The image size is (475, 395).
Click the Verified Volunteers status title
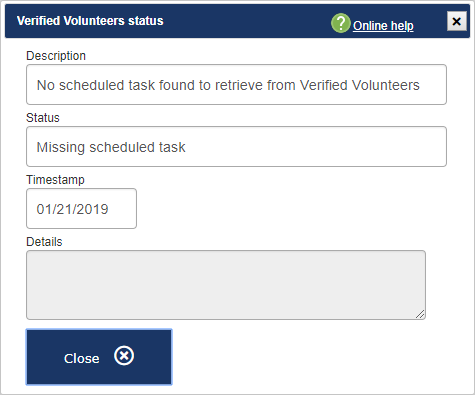click(x=90, y=21)
